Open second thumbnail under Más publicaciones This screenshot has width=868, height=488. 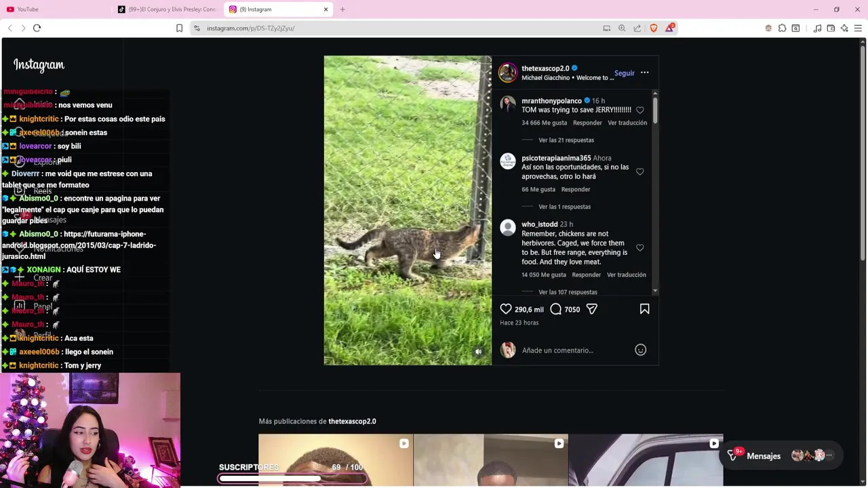click(490, 460)
